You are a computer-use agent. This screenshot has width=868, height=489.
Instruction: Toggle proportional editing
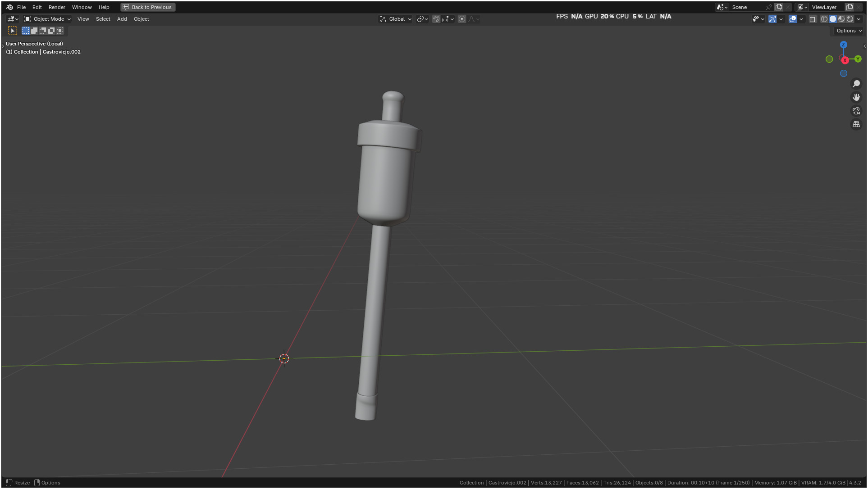(462, 19)
